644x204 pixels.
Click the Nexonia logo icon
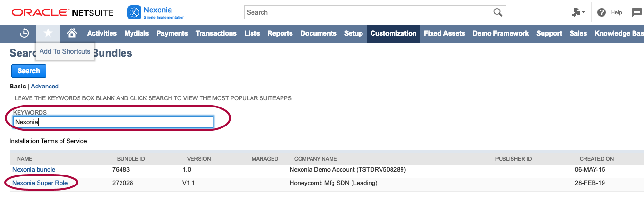point(134,12)
